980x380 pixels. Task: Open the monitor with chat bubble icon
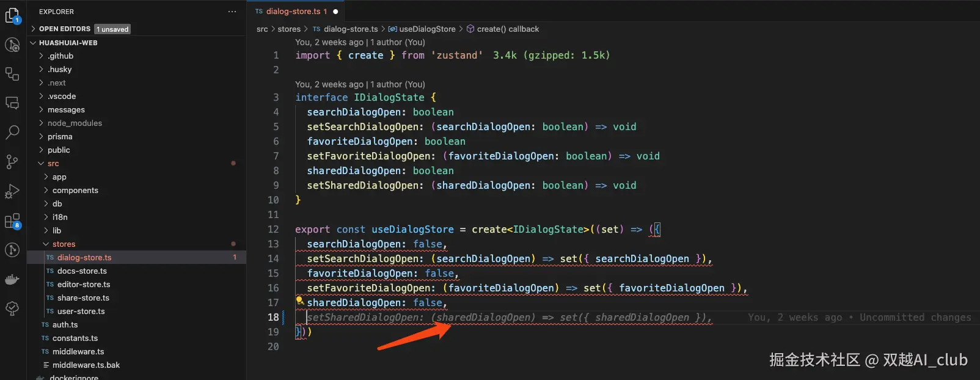click(12, 103)
